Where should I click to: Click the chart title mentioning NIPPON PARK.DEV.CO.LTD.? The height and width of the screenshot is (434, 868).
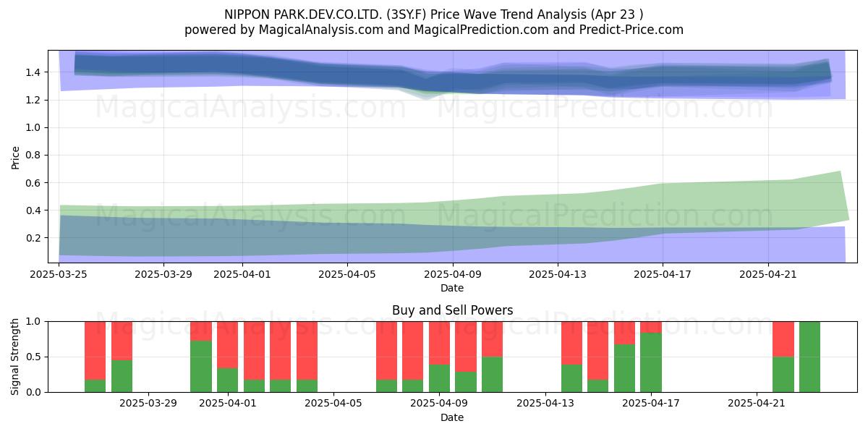[x=434, y=14]
